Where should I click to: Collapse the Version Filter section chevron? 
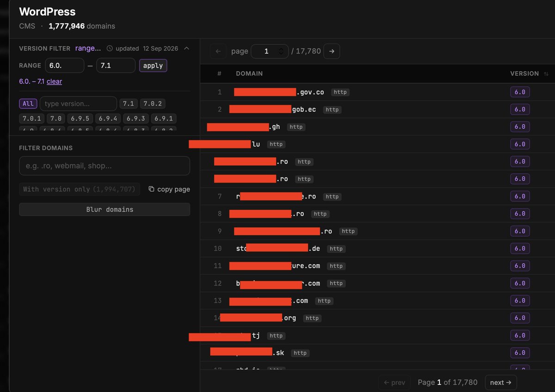186,48
